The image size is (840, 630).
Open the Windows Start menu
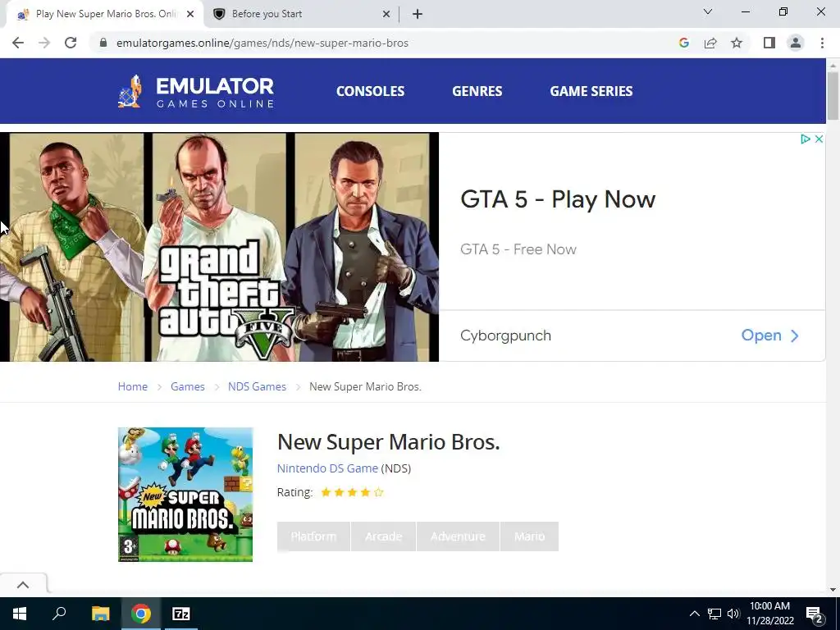(x=20, y=614)
